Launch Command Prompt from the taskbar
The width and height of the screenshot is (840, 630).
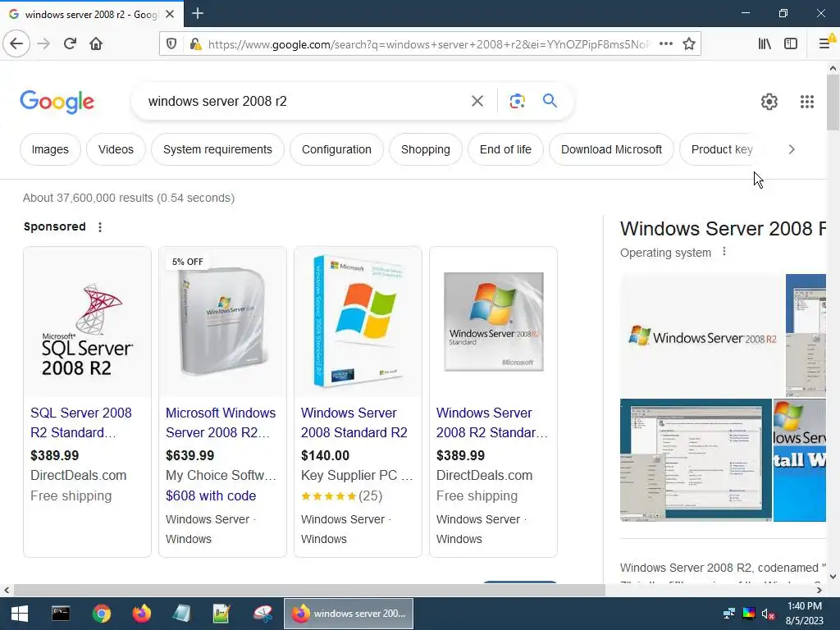(61, 614)
